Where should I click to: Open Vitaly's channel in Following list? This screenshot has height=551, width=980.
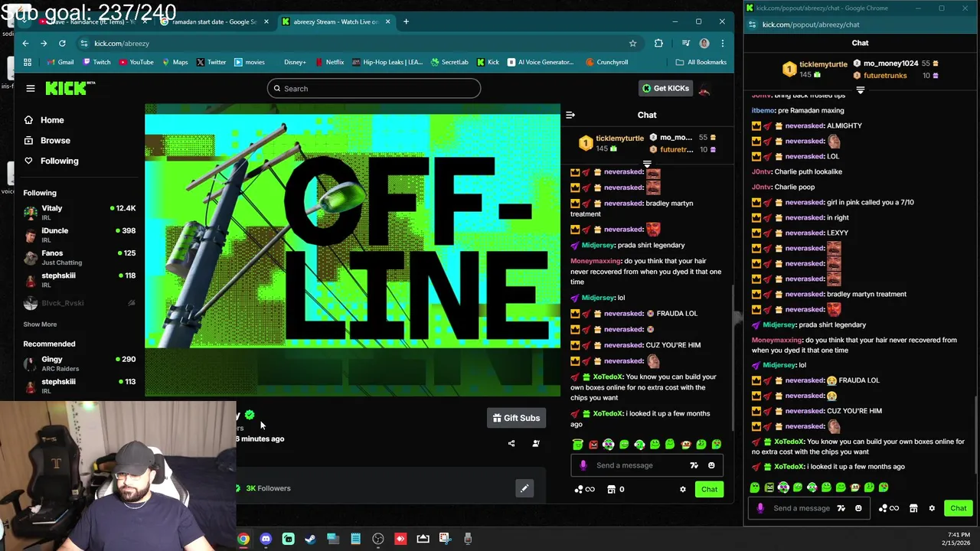pos(79,212)
